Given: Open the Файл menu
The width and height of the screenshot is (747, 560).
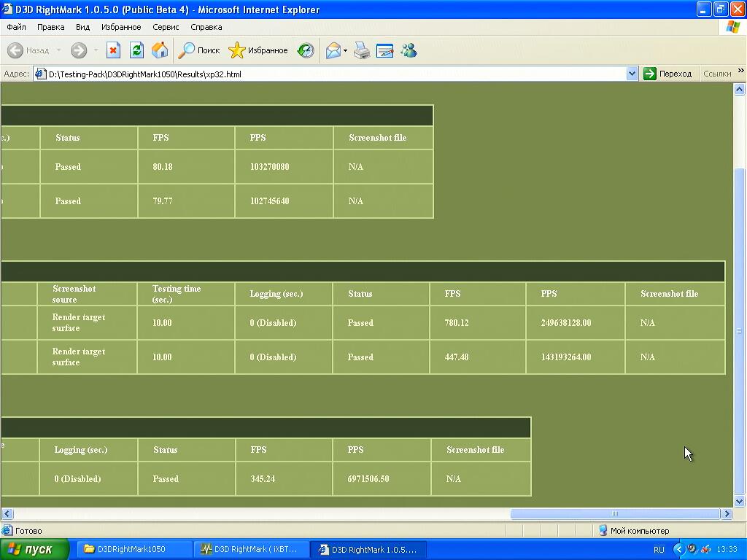Looking at the screenshot, I should [x=16, y=27].
